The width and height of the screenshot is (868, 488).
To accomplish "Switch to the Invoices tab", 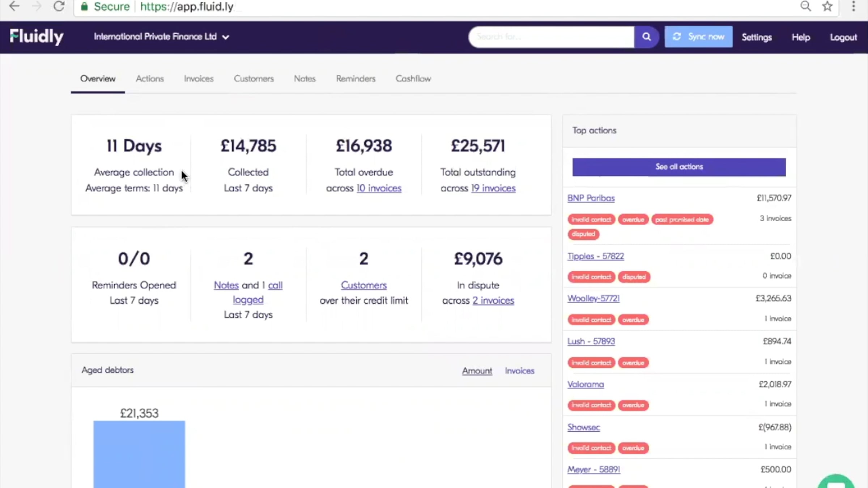I will coord(199,79).
